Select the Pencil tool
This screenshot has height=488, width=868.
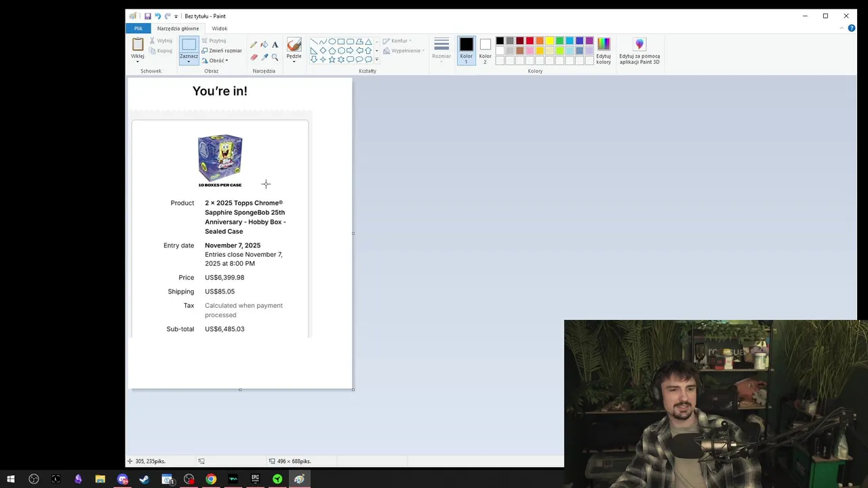coord(254,45)
